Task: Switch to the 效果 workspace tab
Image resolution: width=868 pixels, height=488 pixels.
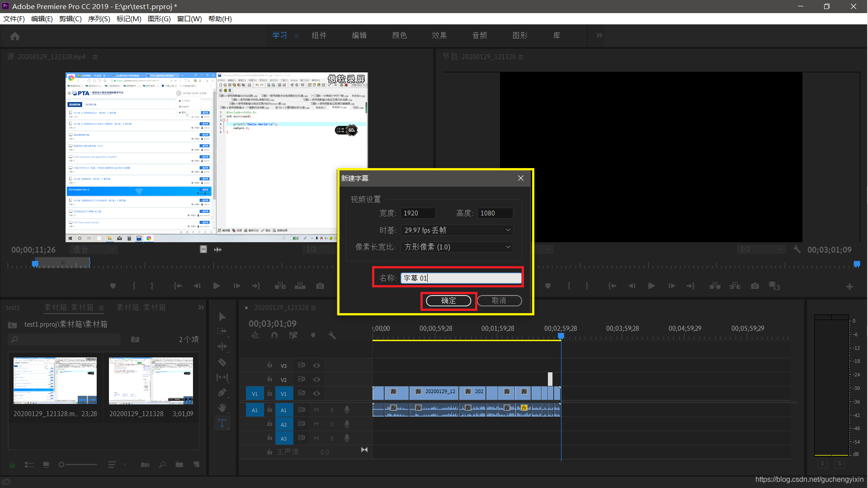Action: pos(439,35)
